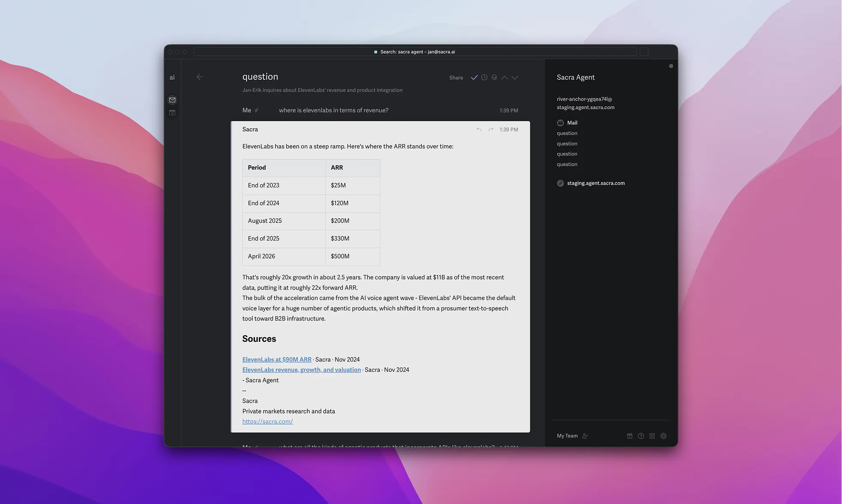This screenshot has height=504, width=842.
Task: Click the 'Sacra Agent' heading in the side panel
Action: (575, 78)
